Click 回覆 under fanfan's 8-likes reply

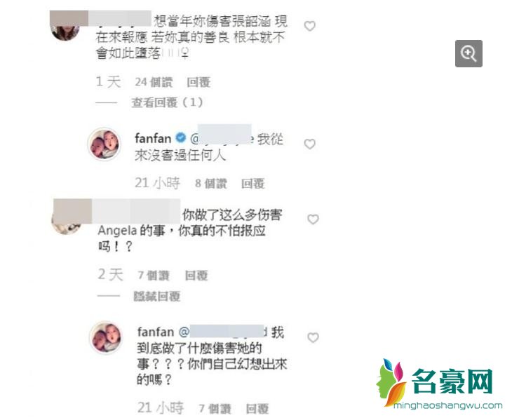pos(252,184)
